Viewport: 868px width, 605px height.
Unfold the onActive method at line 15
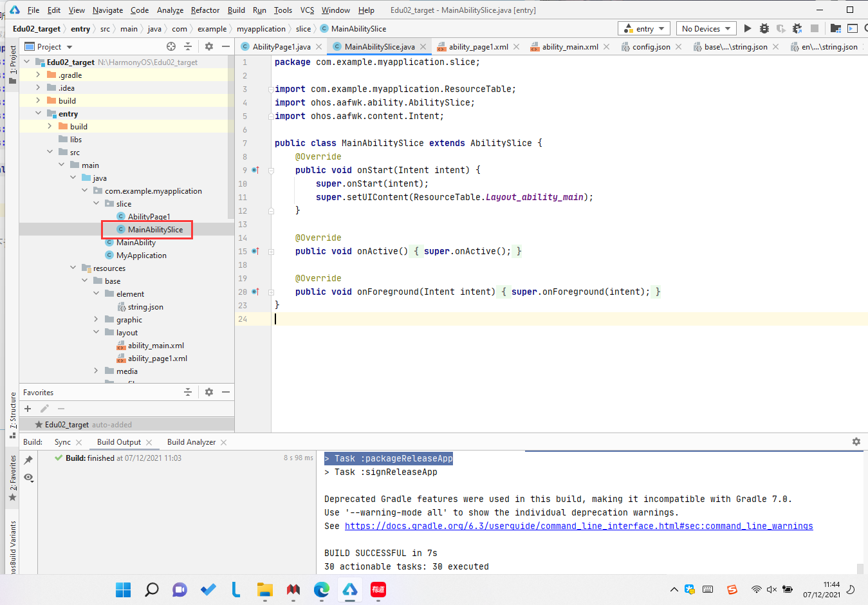[271, 252]
